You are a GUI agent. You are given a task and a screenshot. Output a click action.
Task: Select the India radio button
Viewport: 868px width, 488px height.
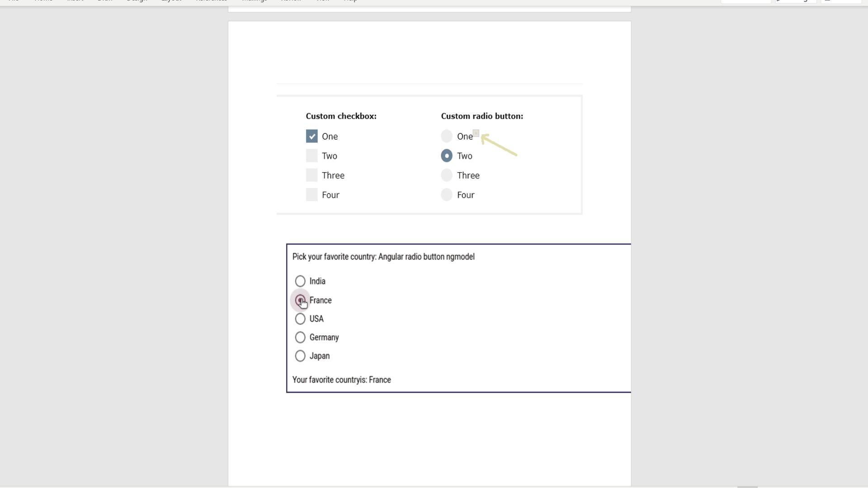300,281
